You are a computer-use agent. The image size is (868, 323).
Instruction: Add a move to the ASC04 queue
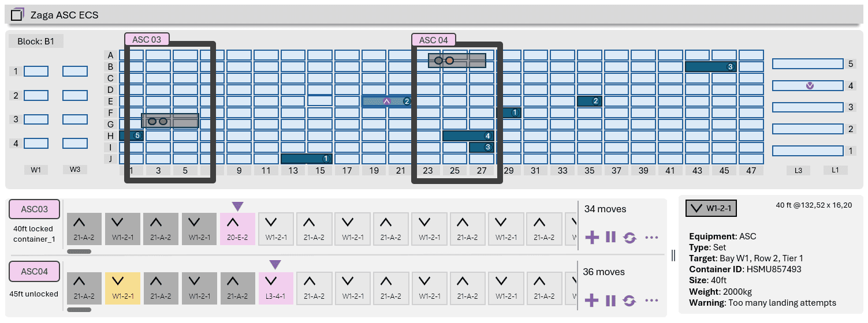[x=592, y=301]
